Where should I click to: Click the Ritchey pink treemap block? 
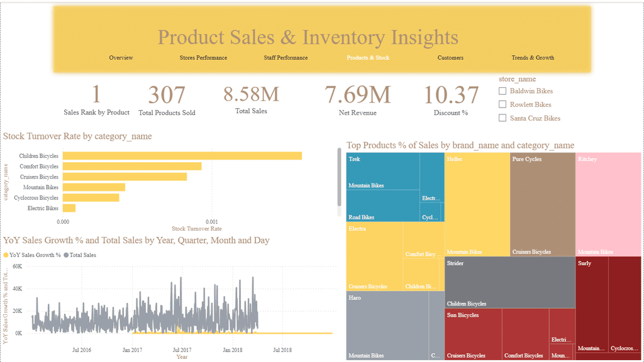click(x=608, y=204)
